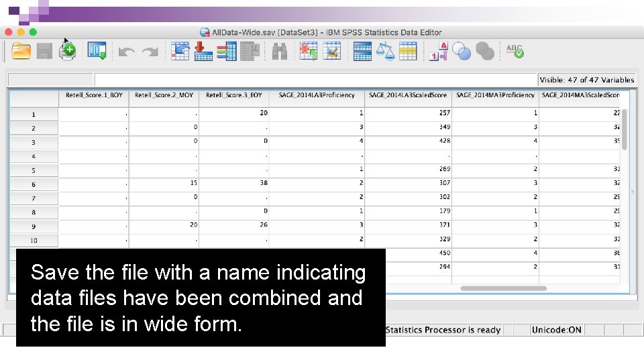Click the cell editor input field
This screenshot has width=644, height=362.
(x=315, y=80)
